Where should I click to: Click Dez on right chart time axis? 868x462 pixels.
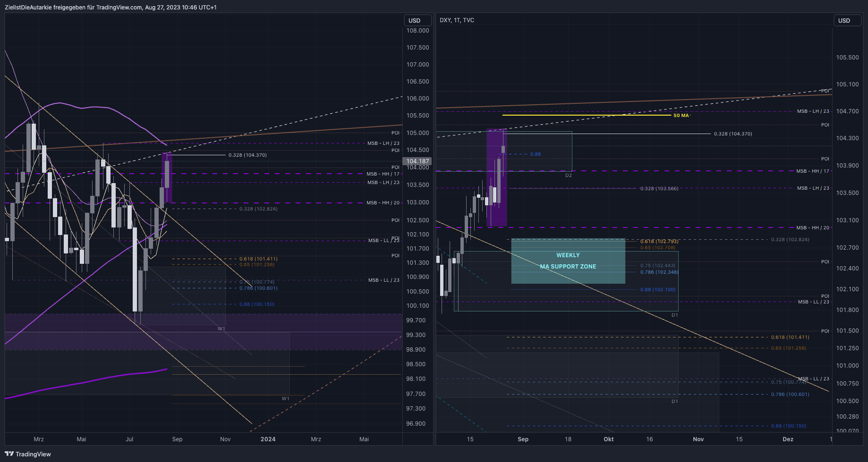[x=788, y=439]
